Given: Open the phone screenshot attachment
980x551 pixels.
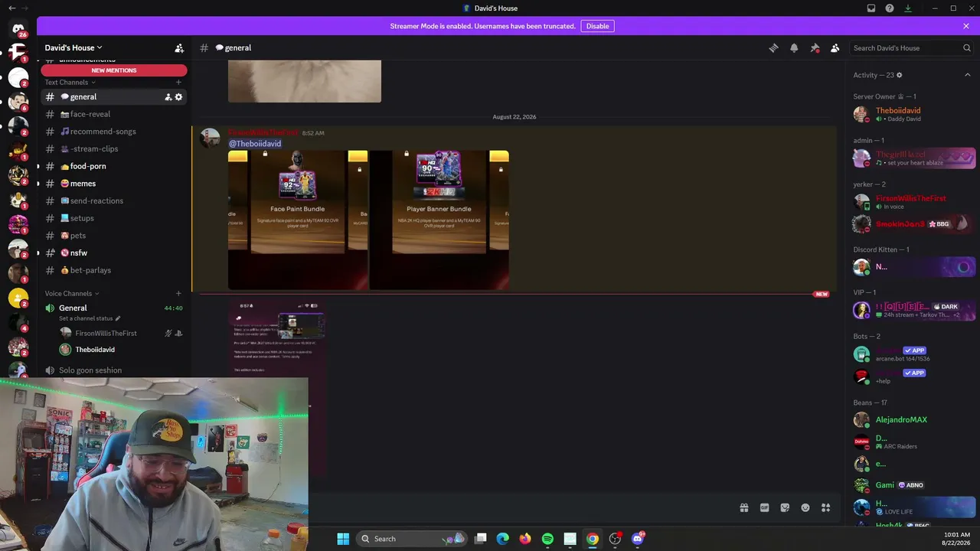Looking at the screenshot, I should [x=278, y=386].
